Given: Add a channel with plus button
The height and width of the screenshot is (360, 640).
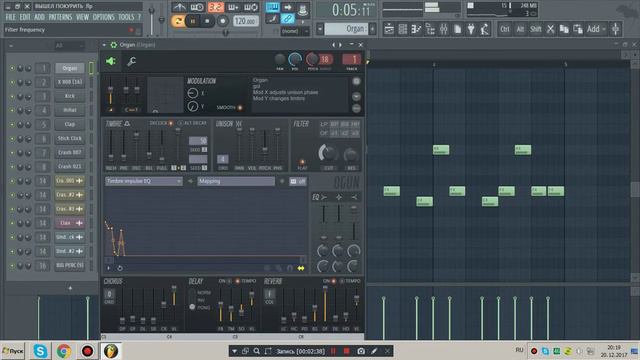Looking at the screenshot, I should 70,288.
